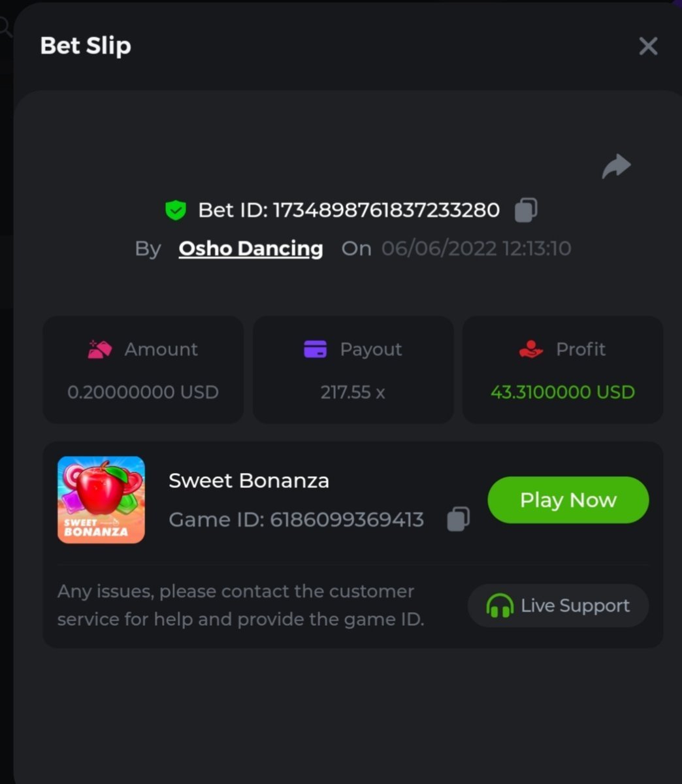Click the Sweet Bonanza game title
The height and width of the screenshot is (784, 682).
(x=249, y=481)
